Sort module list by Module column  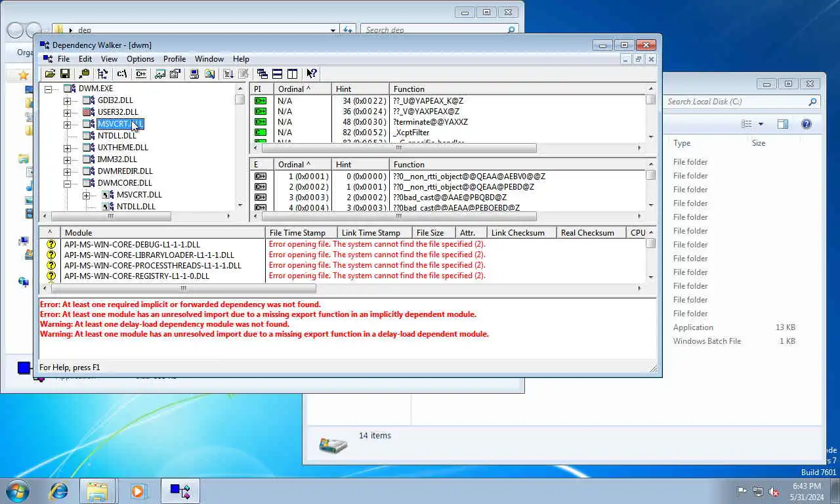pyautogui.click(x=163, y=232)
